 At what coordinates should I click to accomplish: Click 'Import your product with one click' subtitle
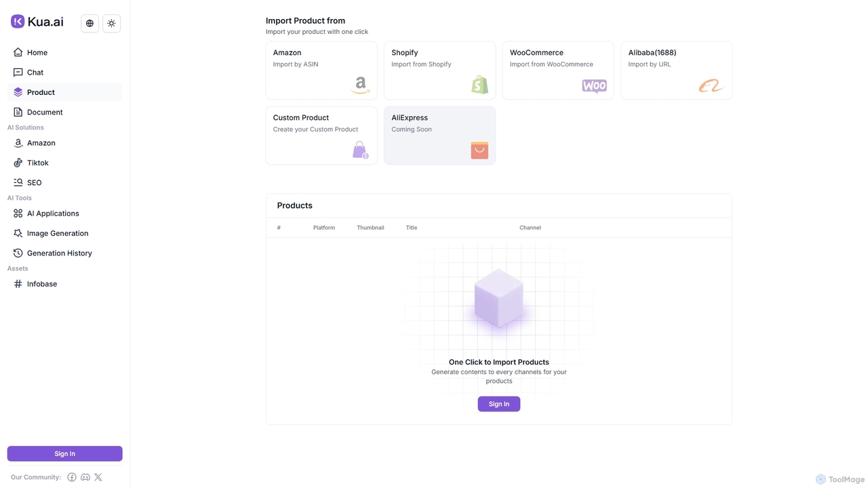(x=317, y=32)
